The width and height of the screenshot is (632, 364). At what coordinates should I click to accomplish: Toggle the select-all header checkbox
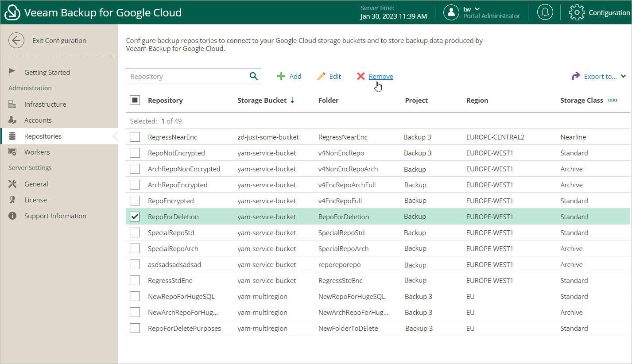(x=135, y=100)
